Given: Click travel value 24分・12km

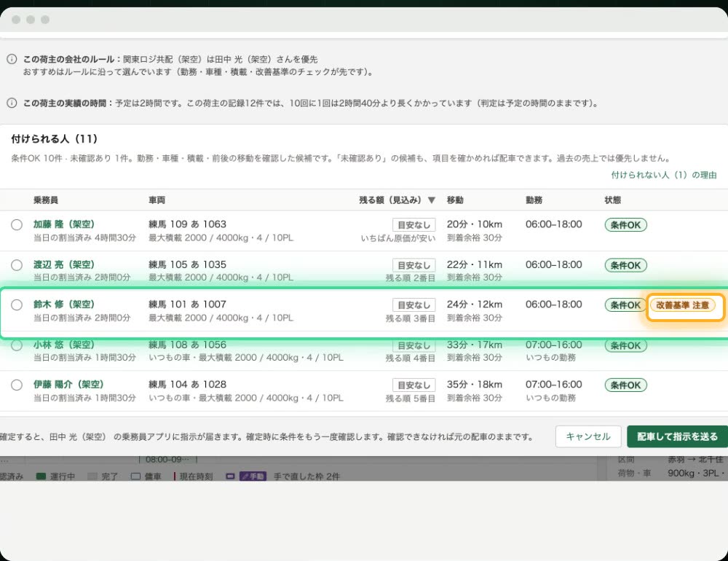Looking at the screenshot, I should pyautogui.click(x=475, y=305).
